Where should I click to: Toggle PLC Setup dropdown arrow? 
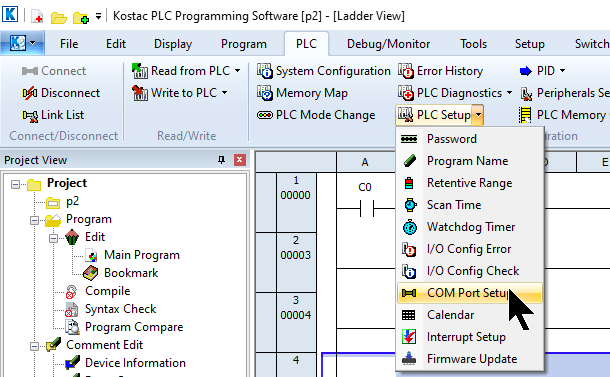click(478, 115)
